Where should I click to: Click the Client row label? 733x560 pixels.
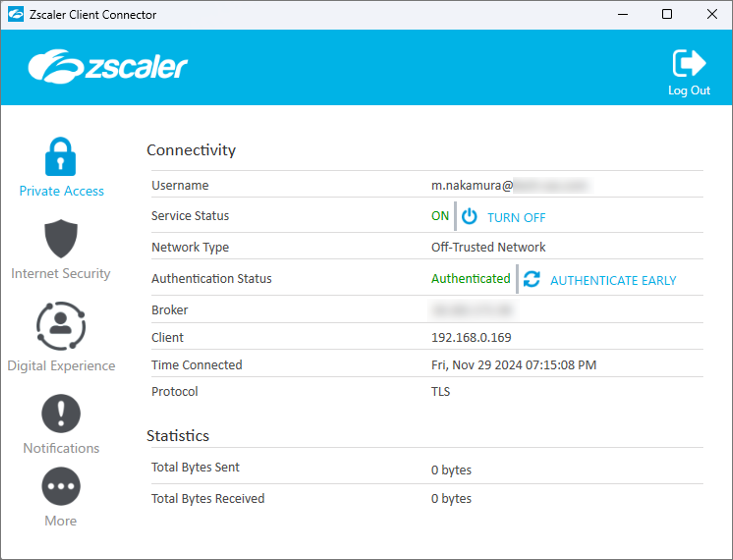[x=167, y=337]
